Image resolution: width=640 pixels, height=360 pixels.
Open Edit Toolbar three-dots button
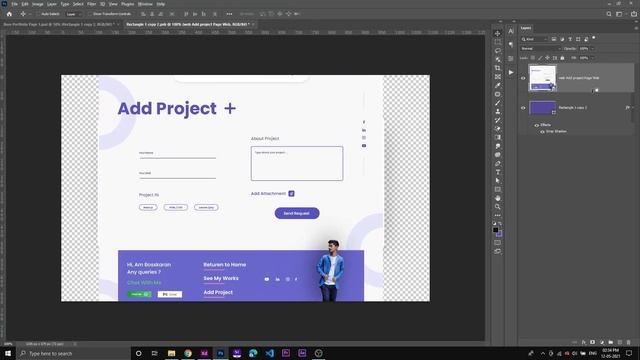coord(497,215)
